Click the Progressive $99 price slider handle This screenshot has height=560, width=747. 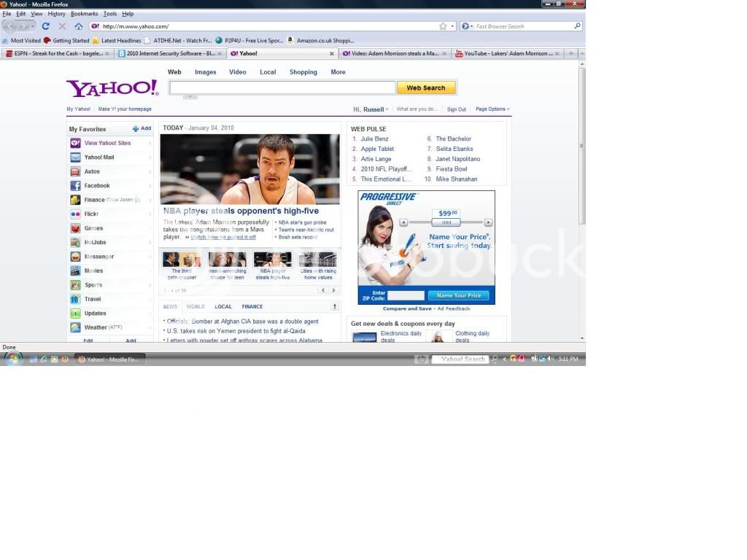pos(446,222)
